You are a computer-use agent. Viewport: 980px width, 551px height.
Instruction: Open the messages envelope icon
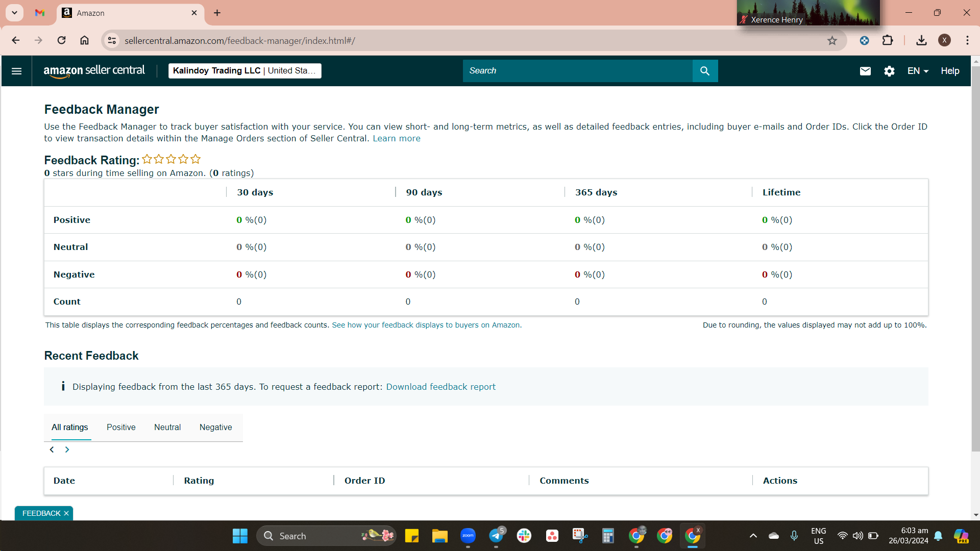[865, 71]
